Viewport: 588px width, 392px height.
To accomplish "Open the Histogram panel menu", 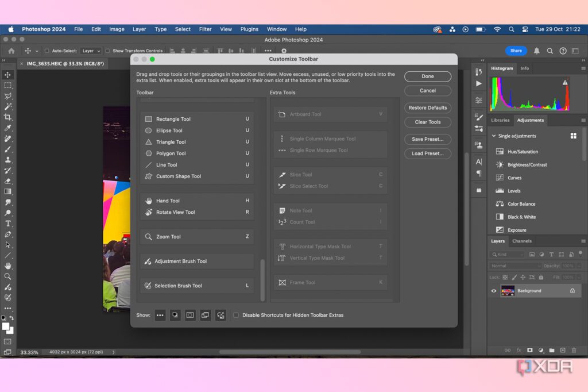I will (583, 68).
